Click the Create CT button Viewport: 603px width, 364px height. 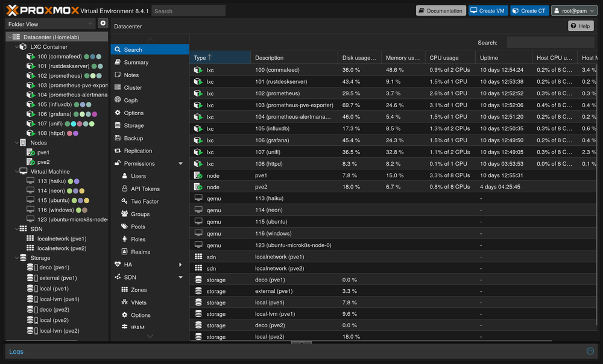[x=529, y=11]
